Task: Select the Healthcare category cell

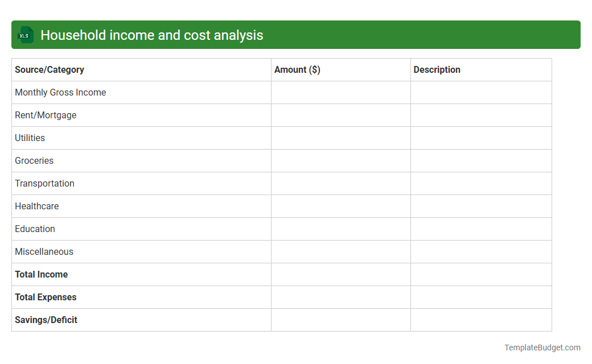Action: 36,206
